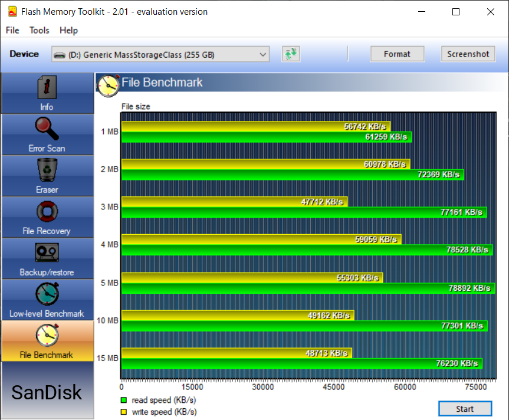Click the green read speed legend swatch
509x420 pixels.
pos(124,400)
